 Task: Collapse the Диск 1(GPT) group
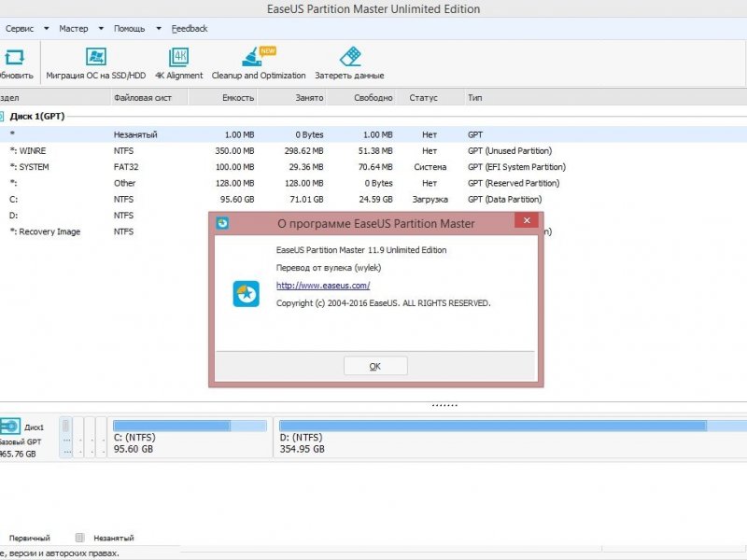coord(2,116)
